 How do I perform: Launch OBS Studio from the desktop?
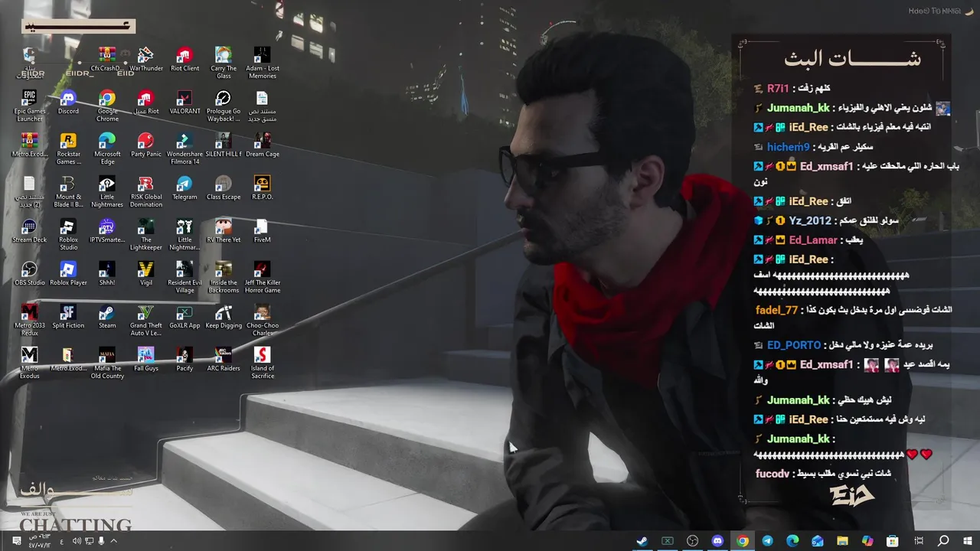[29, 274]
